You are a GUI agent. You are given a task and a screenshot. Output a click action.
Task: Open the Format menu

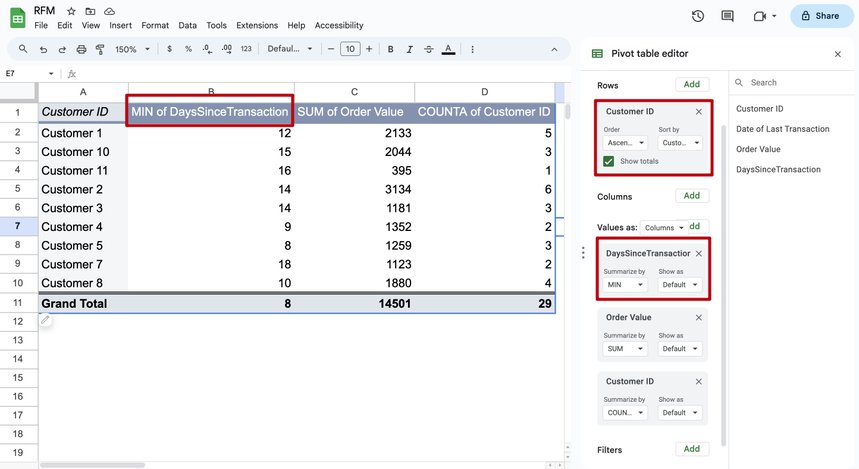(155, 25)
